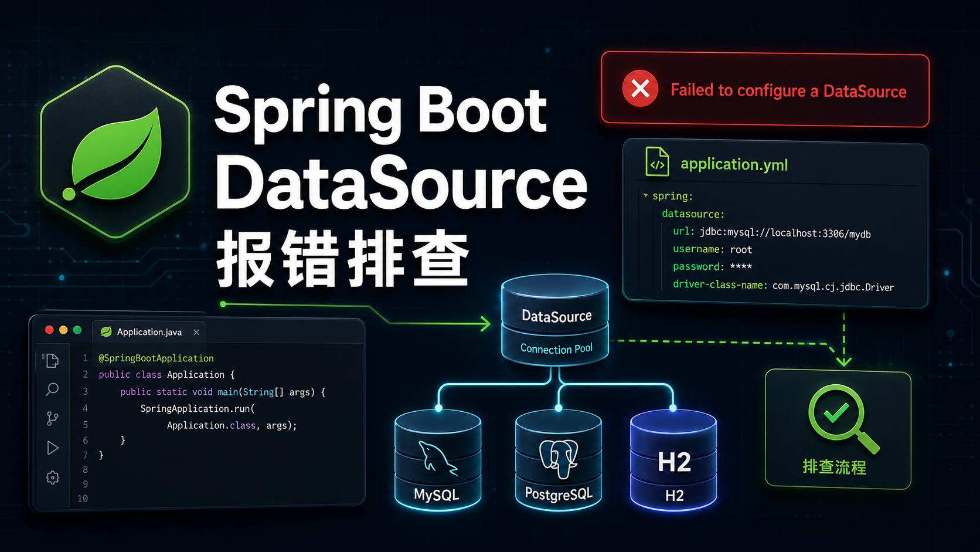The height and width of the screenshot is (552, 980).
Task: Open the Settings gear icon in editor sidebar
Action: pyautogui.click(x=53, y=478)
